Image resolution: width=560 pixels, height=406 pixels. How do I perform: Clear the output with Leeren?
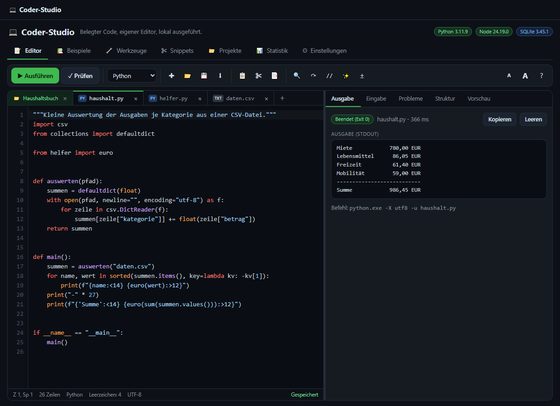click(x=533, y=119)
